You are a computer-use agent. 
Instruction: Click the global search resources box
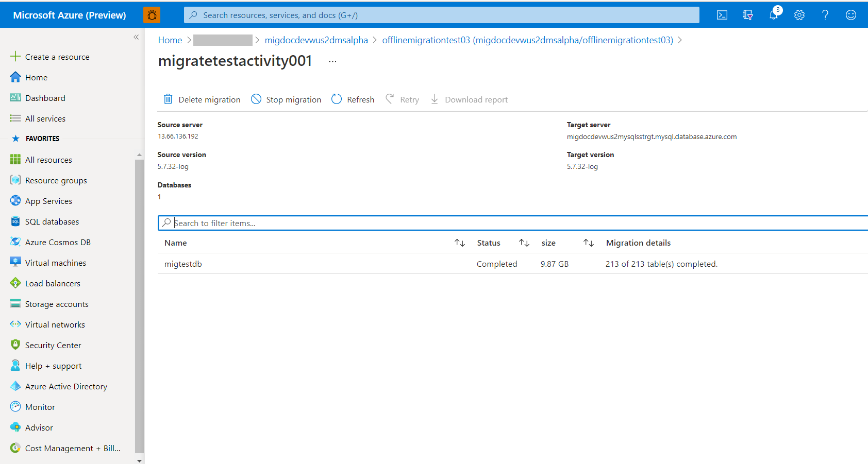click(x=442, y=15)
